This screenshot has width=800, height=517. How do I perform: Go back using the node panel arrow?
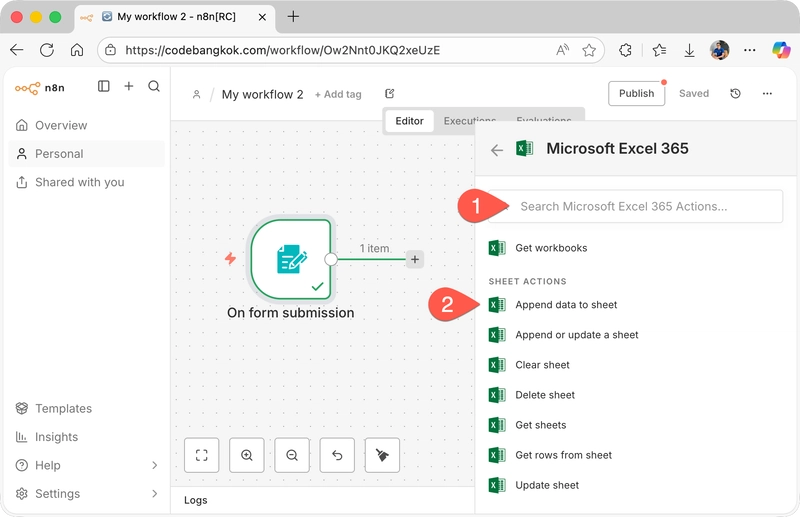click(x=497, y=150)
